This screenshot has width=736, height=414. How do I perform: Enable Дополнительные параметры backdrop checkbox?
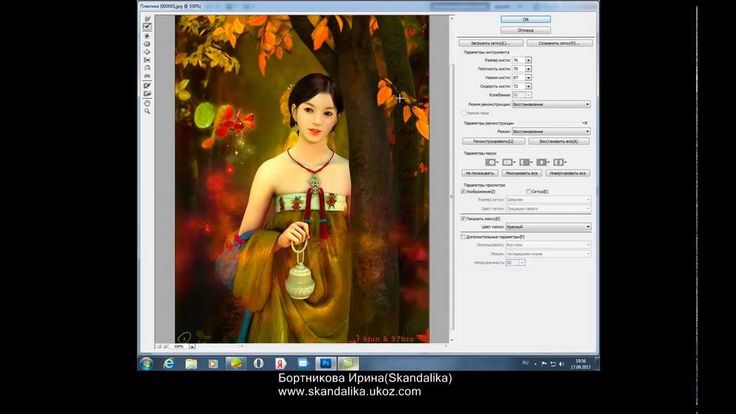click(463, 237)
